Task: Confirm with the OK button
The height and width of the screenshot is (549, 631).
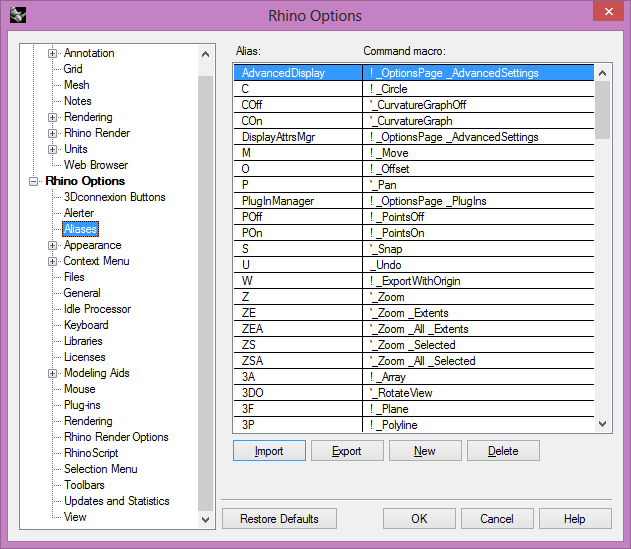Action: click(x=419, y=519)
